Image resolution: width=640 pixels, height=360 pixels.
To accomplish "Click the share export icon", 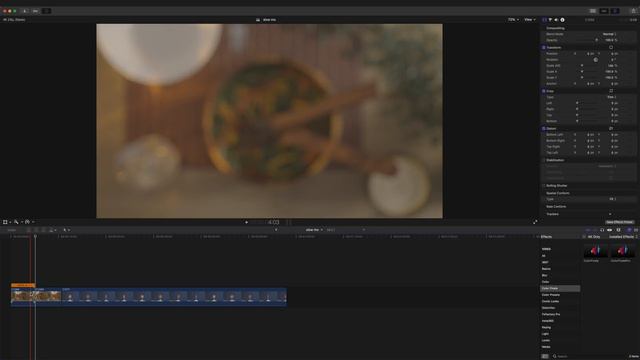I will (633, 11).
